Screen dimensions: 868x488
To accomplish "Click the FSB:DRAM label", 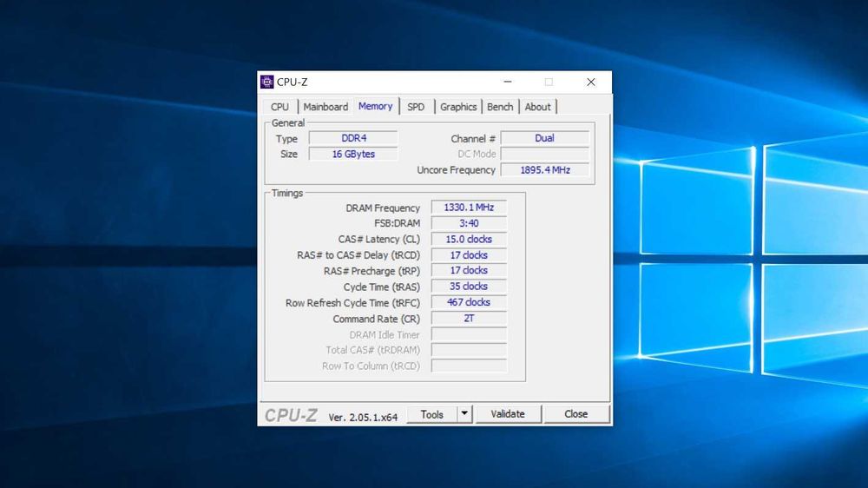I will click(398, 223).
